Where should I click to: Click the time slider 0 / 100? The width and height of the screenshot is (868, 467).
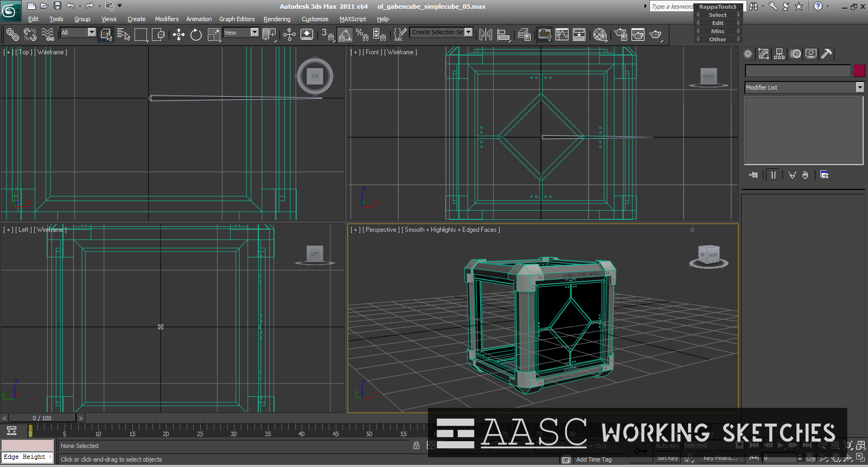[x=42, y=418]
